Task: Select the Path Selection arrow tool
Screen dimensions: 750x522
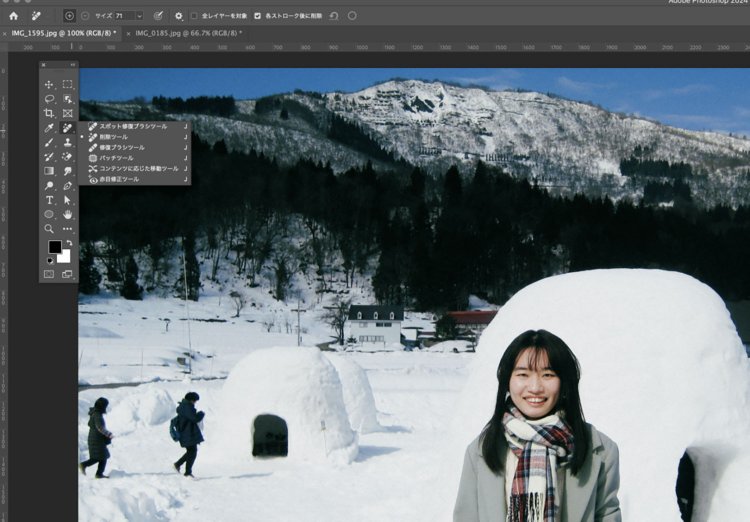Action: (x=67, y=200)
